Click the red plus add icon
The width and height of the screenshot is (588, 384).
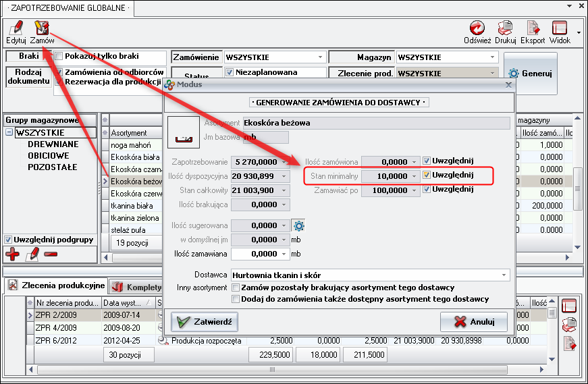coord(12,254)
